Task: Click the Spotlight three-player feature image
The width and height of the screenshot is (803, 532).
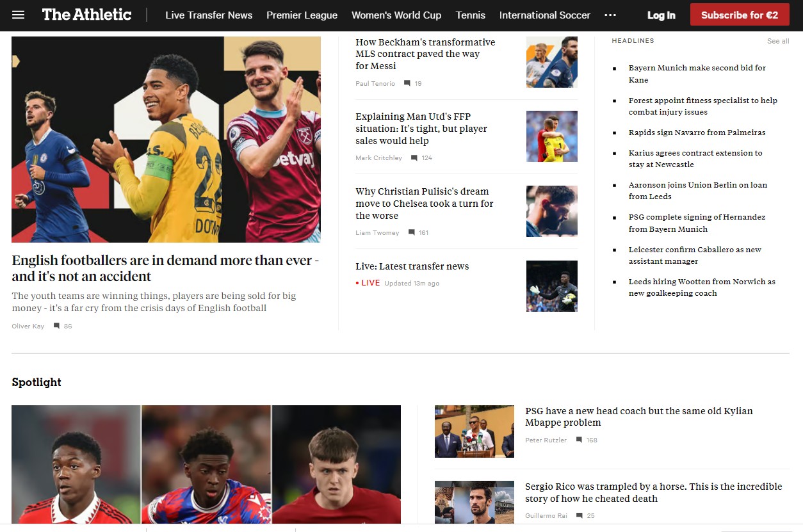Action: point(206,465)
